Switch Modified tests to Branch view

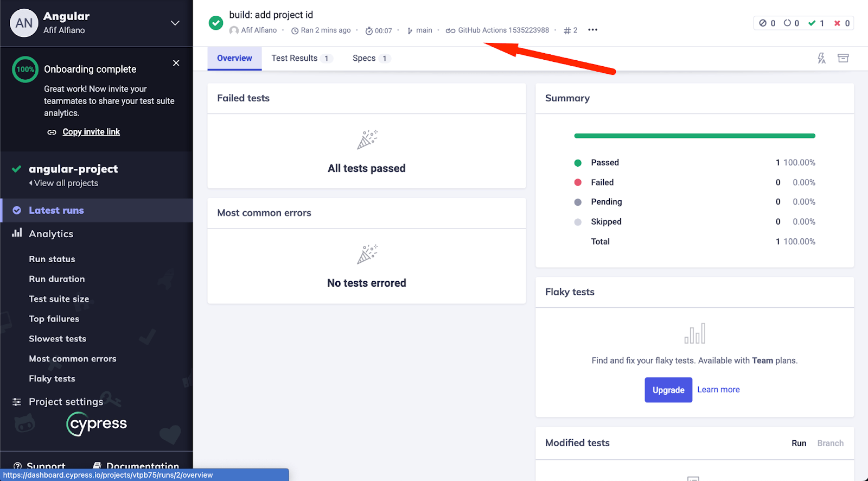(x=830, y=443)
